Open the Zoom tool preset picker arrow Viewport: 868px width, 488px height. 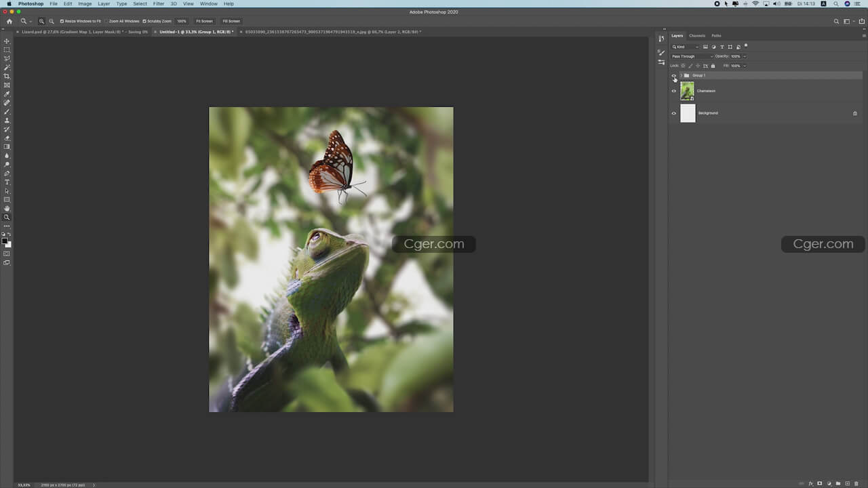point(31,22)
